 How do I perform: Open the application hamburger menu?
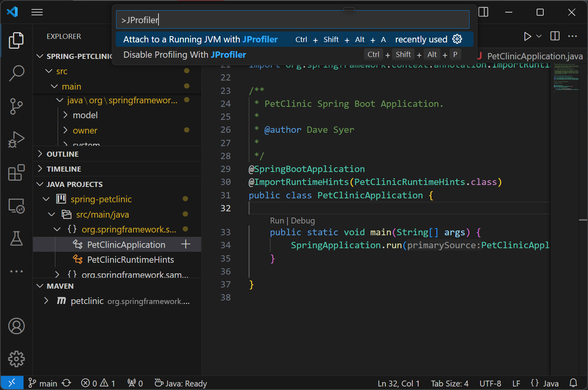(x=37, y=12)
